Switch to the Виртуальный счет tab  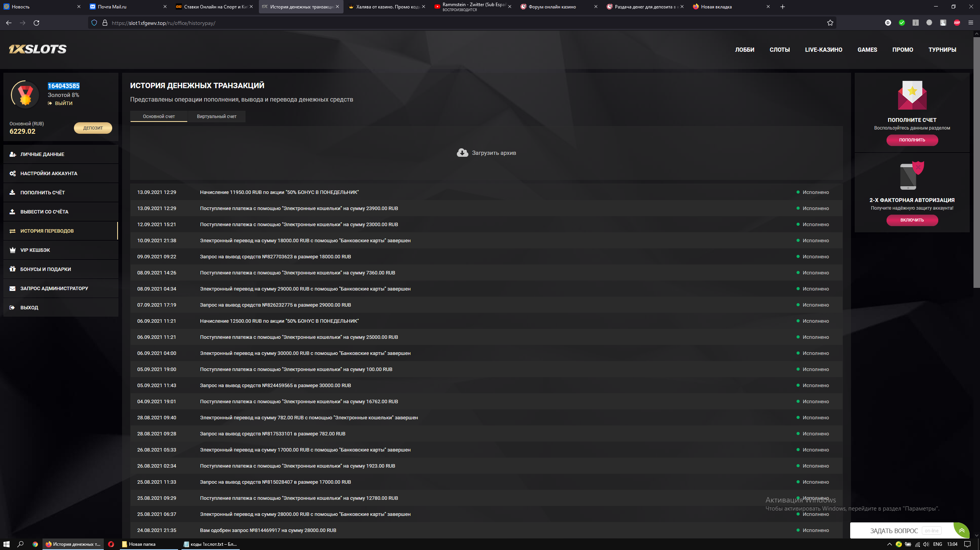[216, 117]
